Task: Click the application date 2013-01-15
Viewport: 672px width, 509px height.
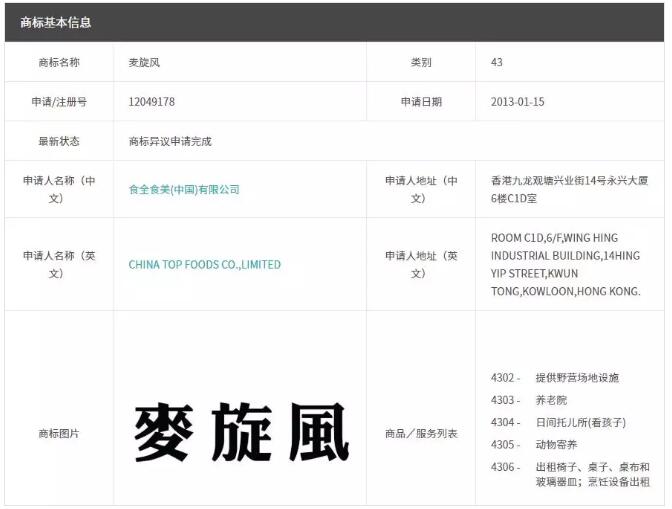Action: pyautogui.click(x=517, y=102)
